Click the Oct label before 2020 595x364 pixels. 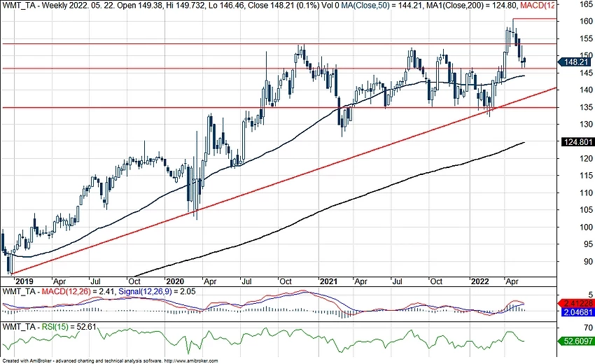tap(134, 281)
